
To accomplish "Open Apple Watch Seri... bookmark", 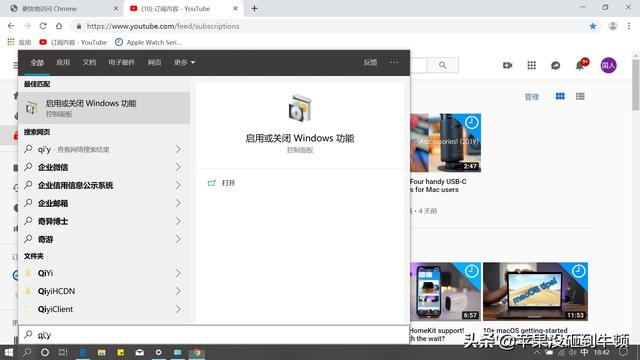I will (x=148, y=42).
